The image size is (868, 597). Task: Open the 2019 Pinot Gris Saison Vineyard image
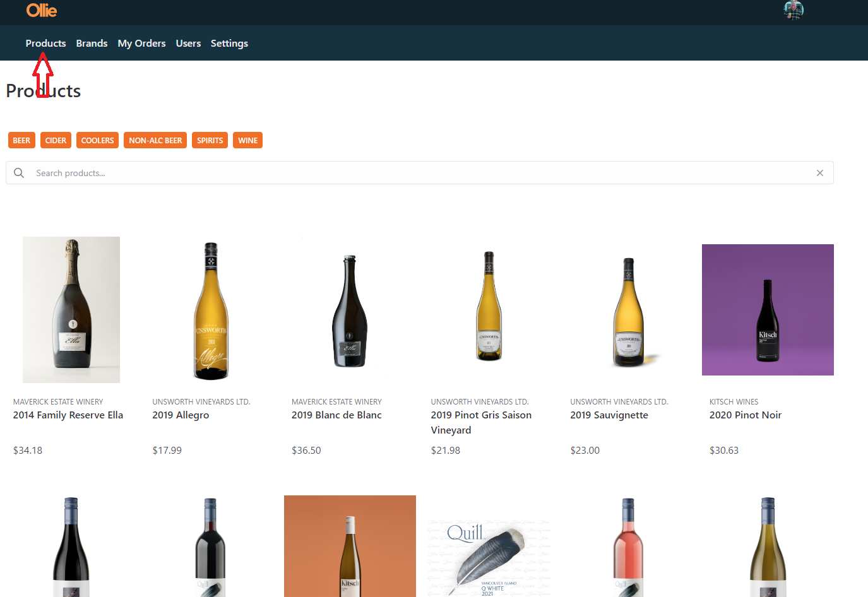pyautogui.click(x=489, y=306)
